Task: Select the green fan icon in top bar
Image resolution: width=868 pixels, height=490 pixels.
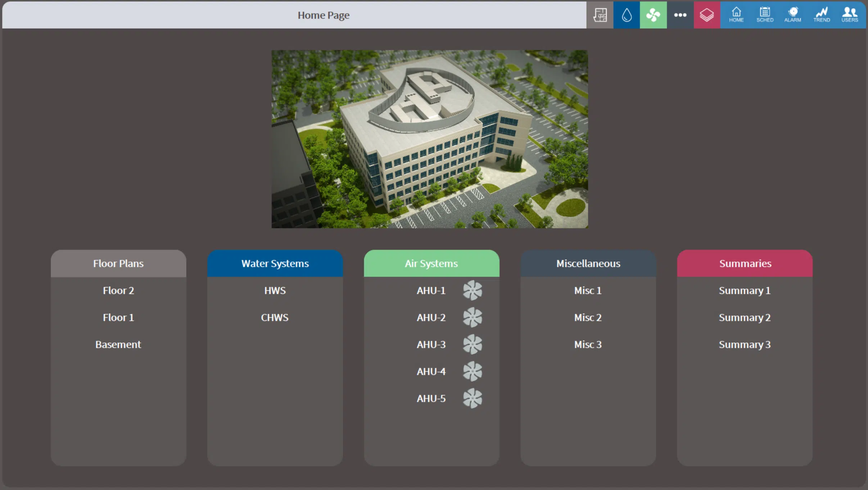Action: [x=653, y=15]
